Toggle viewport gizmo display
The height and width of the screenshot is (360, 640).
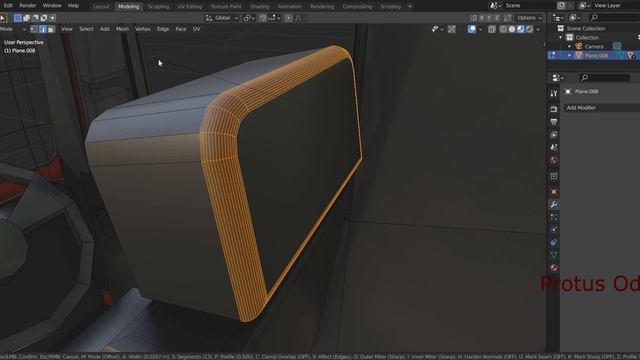point(452,29)
